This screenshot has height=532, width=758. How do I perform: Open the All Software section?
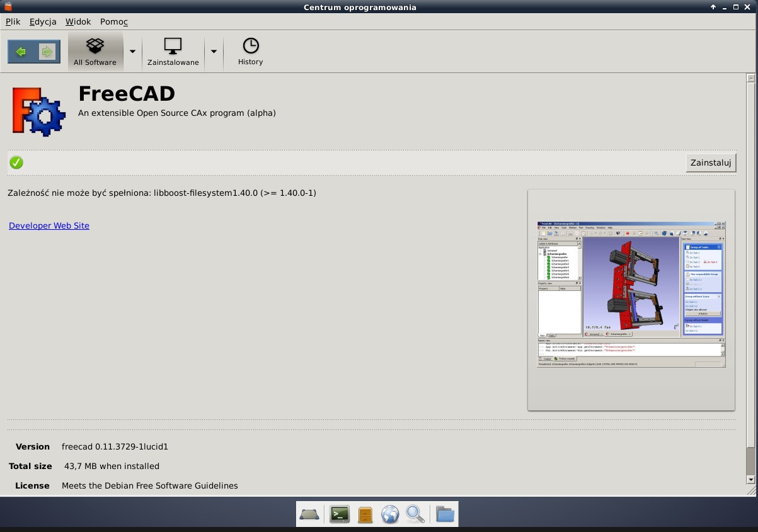[x=95, y=51]
